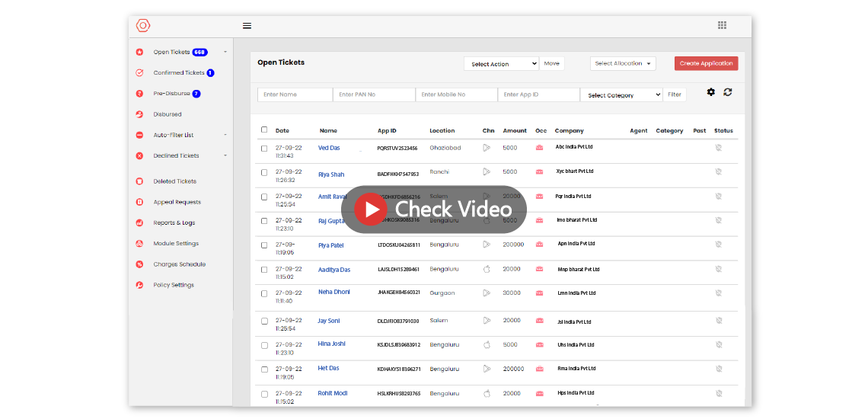Click the Deleted Tickets sidebar icon
The width and height of the screenshot is (868, 419).
tap(139, 181)
